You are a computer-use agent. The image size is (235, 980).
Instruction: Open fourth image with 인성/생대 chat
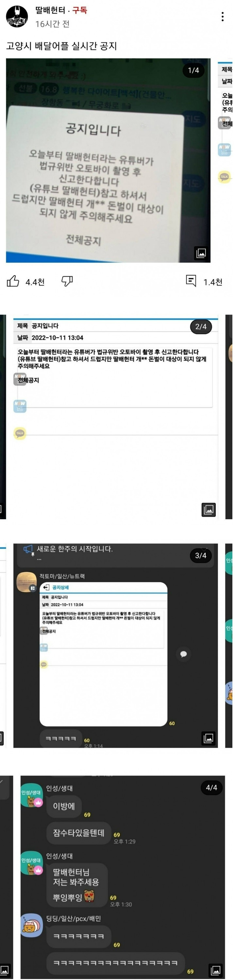[123, 876]
